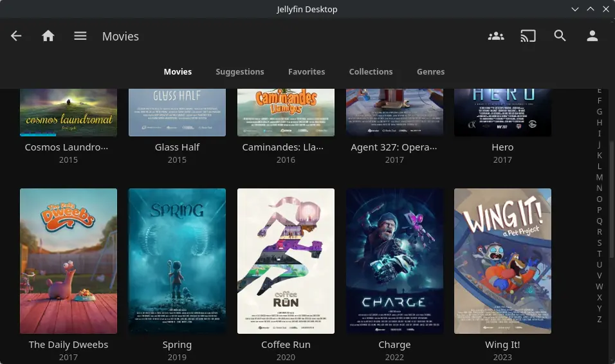Jump to letter T in alphabet picker
The image size is (615, 364).
coord(600,254)
